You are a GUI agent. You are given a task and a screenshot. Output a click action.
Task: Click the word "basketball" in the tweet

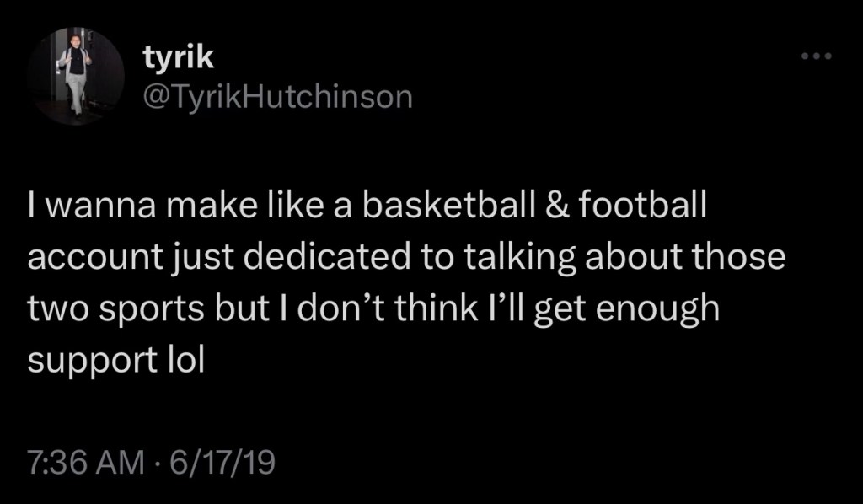coord(439,209)
